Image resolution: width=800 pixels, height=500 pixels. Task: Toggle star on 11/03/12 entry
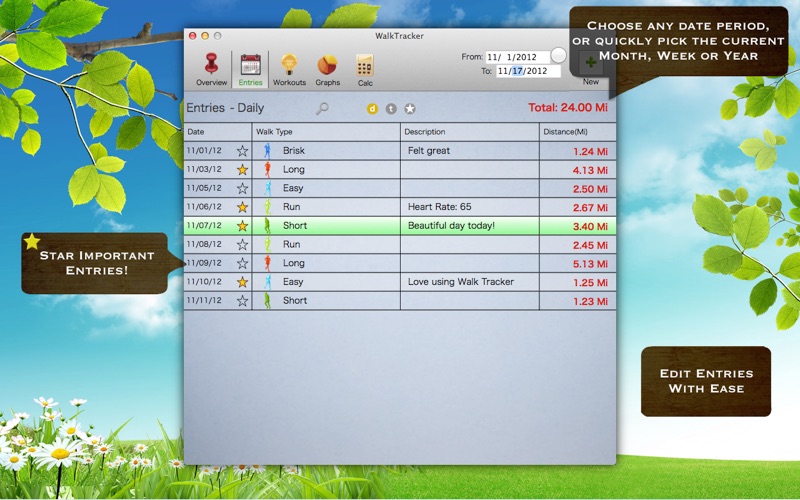242,169
